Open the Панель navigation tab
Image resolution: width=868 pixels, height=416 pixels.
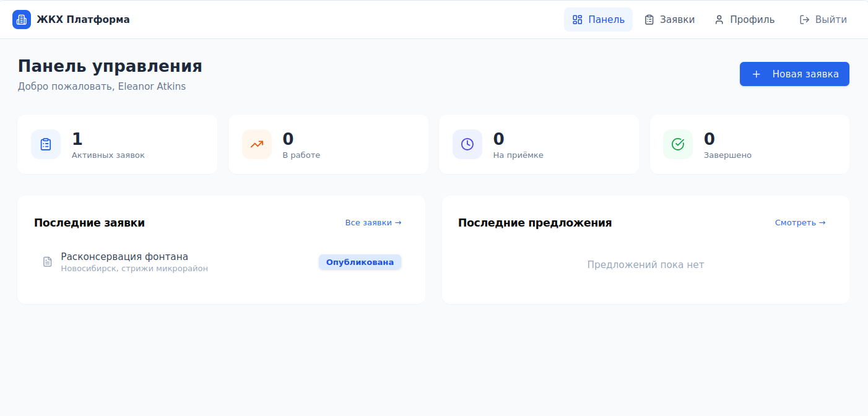pos(598,20)
